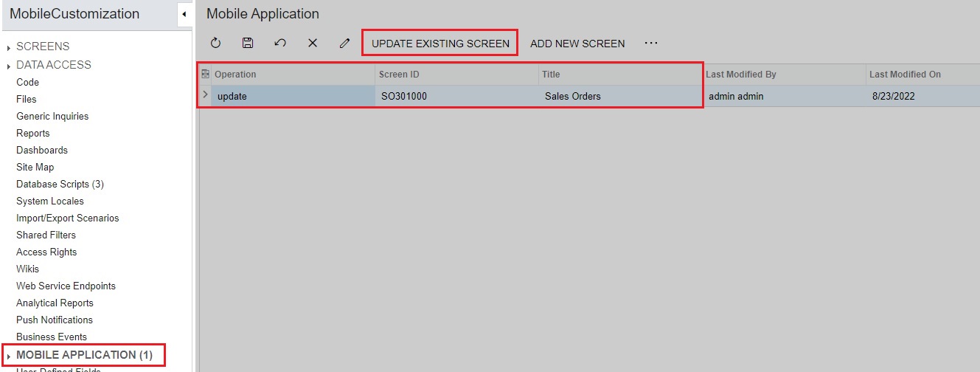
Task: Expand the update row chevron
Action: coord(205,95)
